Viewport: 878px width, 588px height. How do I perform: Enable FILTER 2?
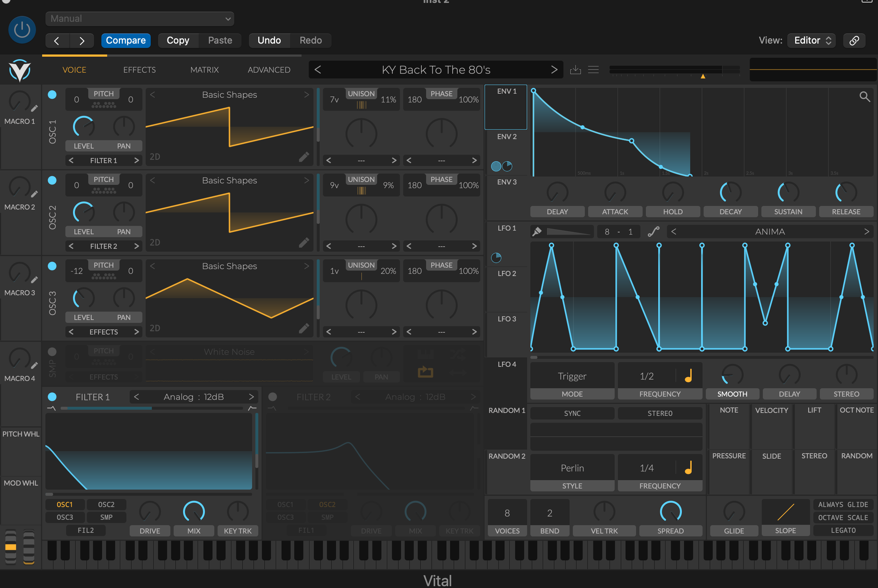273,397
